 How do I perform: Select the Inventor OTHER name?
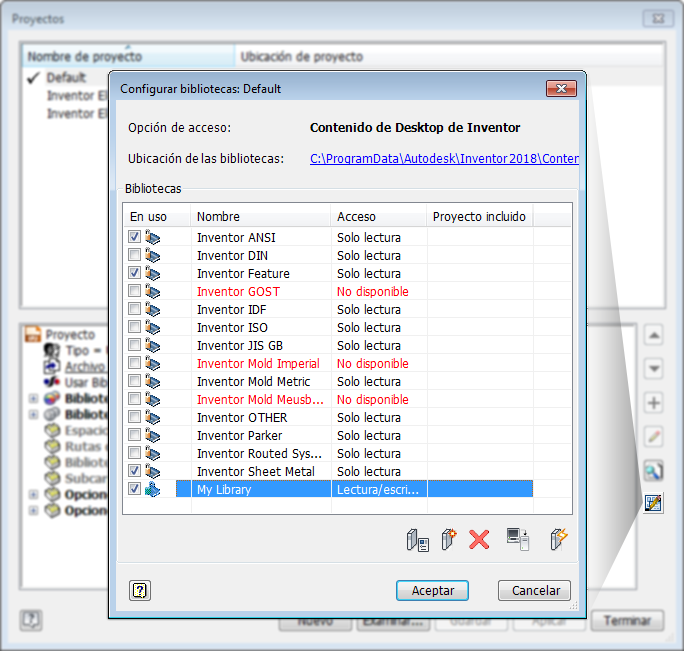pos(242,418)
